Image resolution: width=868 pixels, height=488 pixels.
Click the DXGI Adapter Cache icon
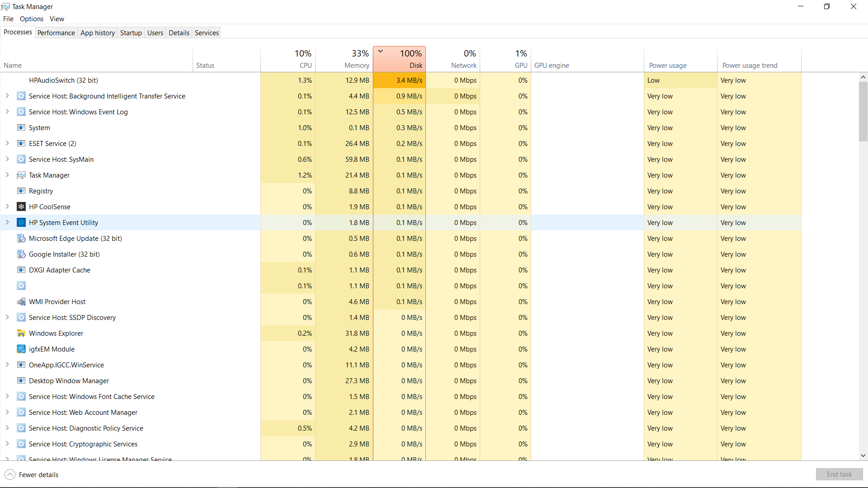(x=21, y=270)
